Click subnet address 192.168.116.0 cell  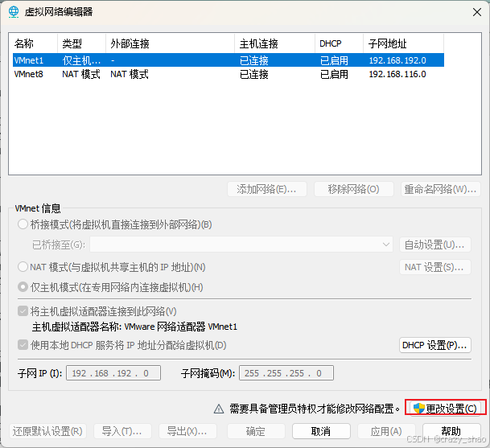click(x=397, y=74)
